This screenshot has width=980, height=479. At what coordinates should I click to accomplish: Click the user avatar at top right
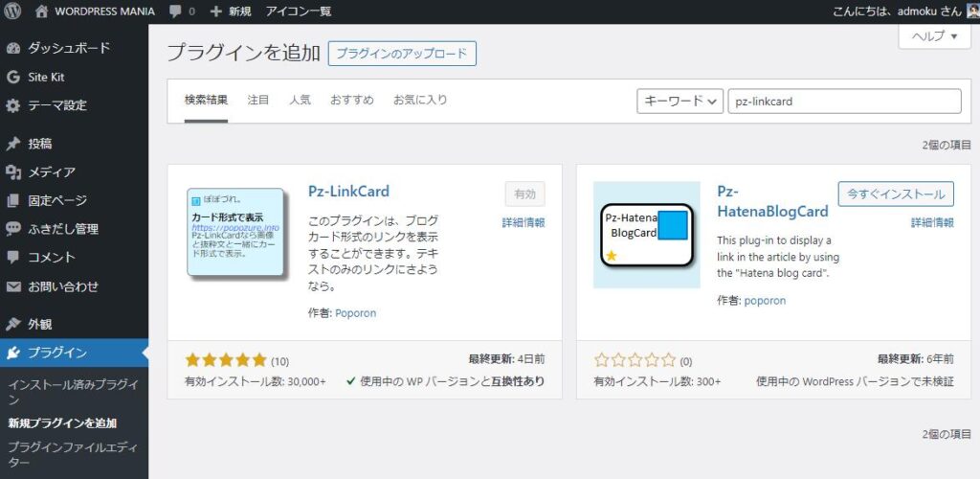click(x=972, y=11)
